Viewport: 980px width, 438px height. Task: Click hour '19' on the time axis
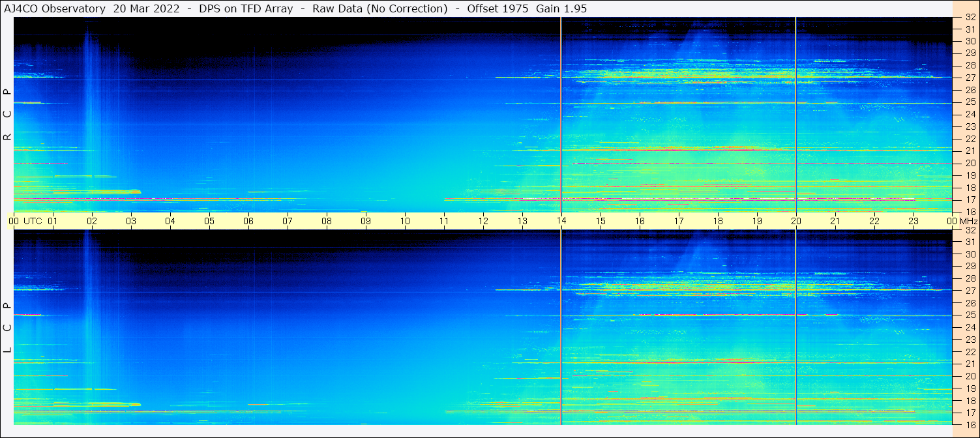coord(757,221)
